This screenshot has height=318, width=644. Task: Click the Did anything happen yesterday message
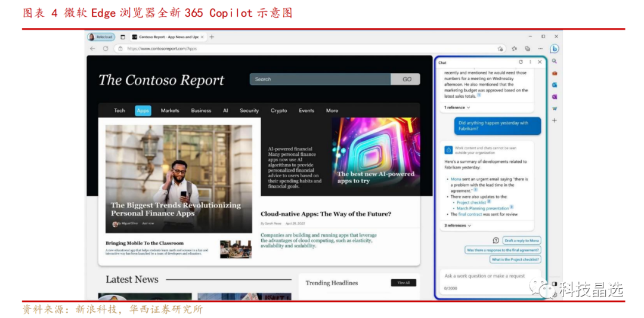tap(497, 126)
